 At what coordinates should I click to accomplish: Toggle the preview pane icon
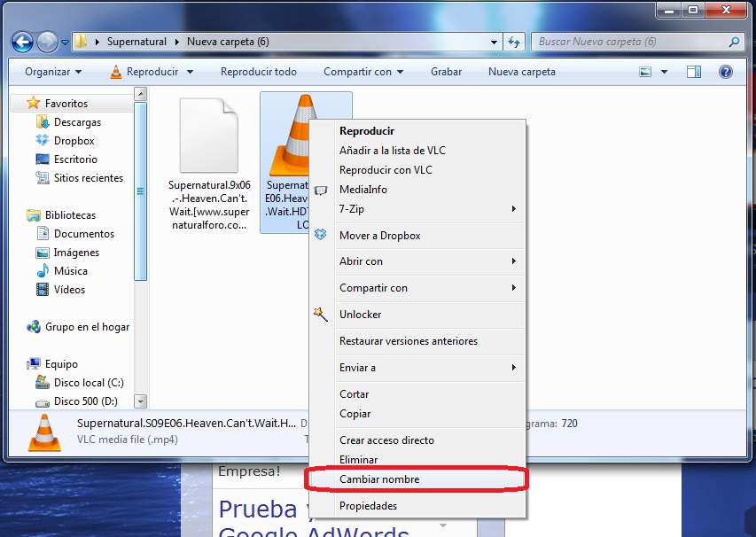pos(694,72)
